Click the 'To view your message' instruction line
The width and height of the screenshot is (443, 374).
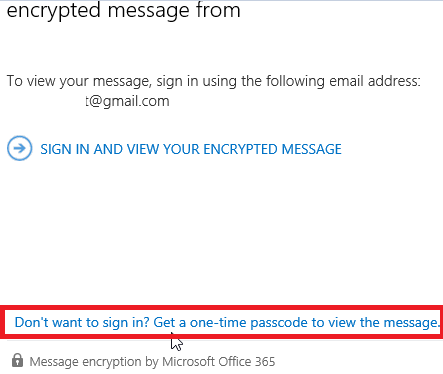(214, 81)
